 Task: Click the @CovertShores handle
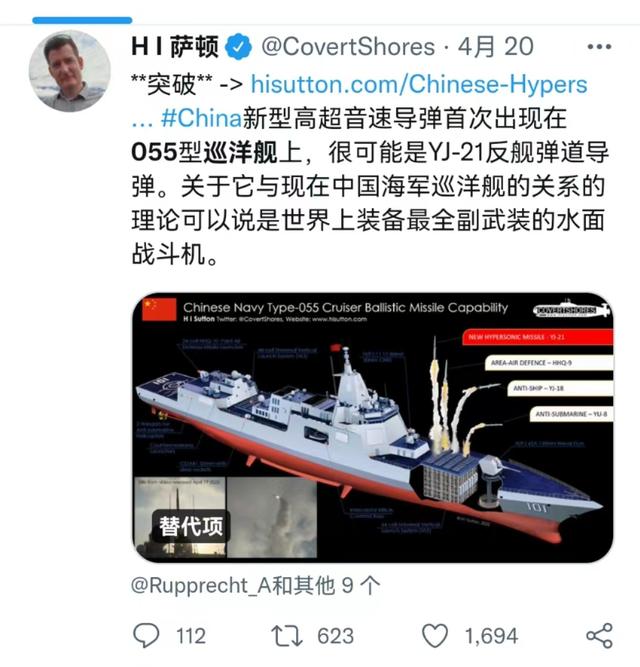pos(348,46)
